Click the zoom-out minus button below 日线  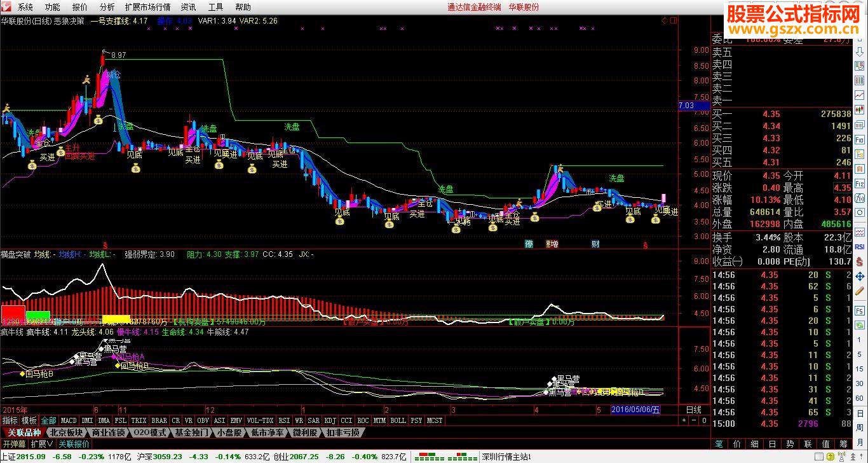click(694, 420)
